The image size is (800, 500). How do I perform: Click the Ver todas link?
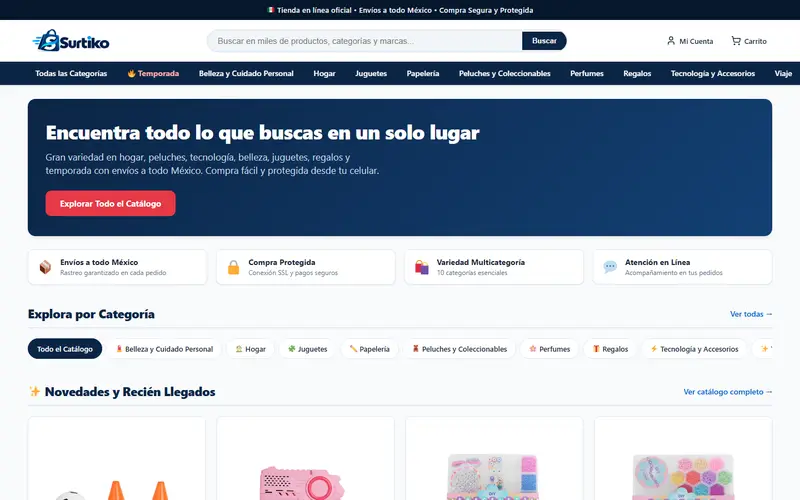pyautogui.click(x=751, y=314)
